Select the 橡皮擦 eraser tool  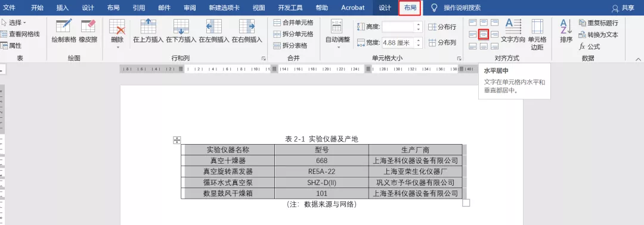(x=88, y=31)
